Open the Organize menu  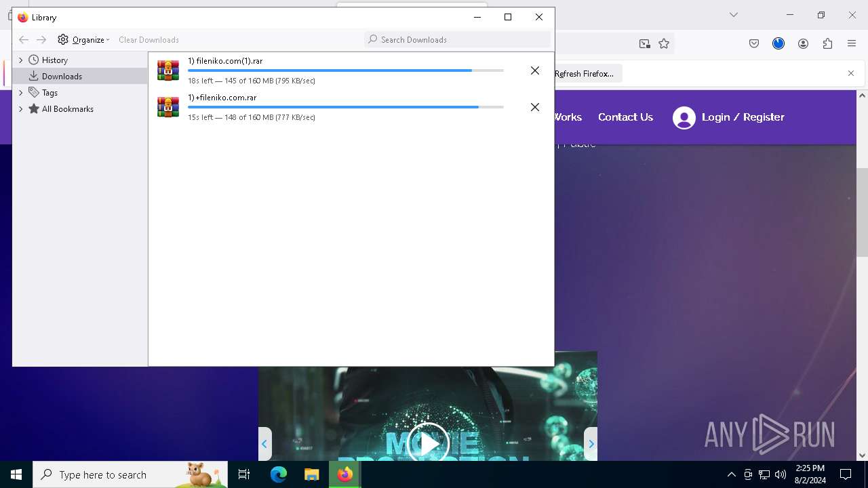[83, 39]
